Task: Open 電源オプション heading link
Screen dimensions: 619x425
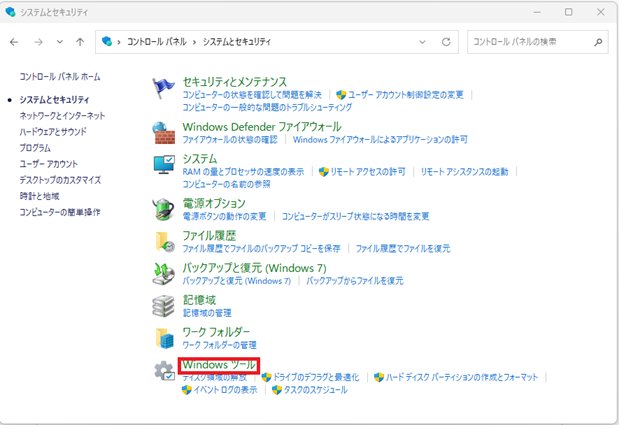Action: [x=214, y=203]
